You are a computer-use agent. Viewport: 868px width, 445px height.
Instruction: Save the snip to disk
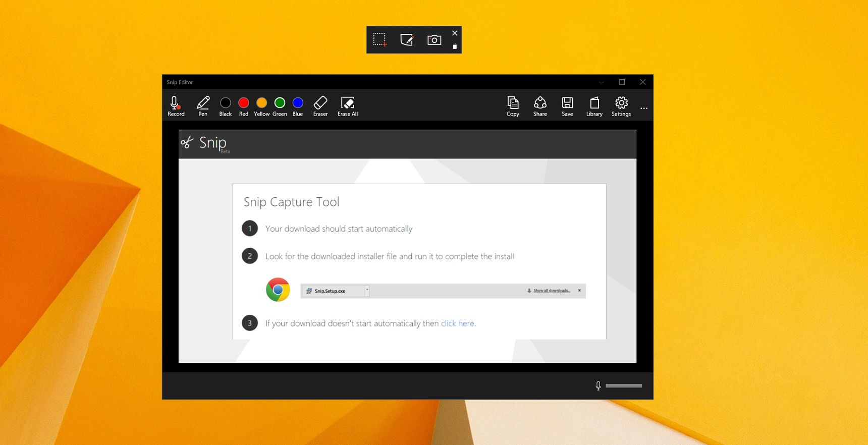point(567,106)
